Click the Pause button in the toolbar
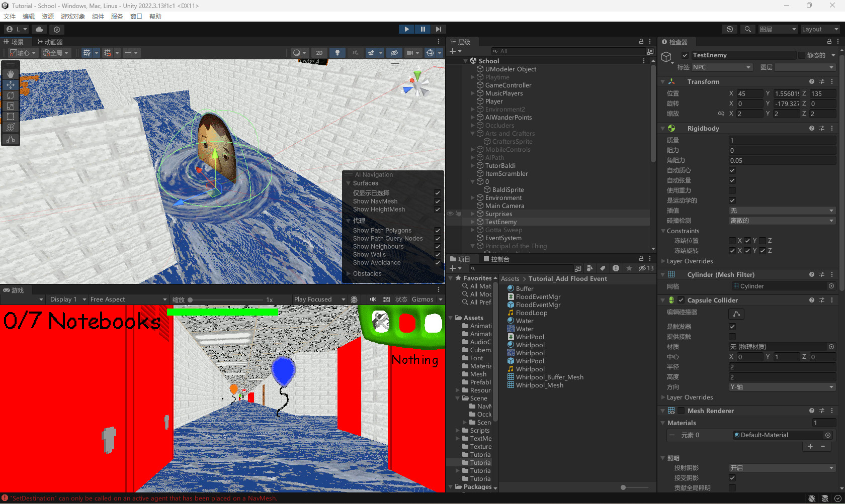Image resolution: width=845 pixels, height=504 pixels. [x=422, y=29]
